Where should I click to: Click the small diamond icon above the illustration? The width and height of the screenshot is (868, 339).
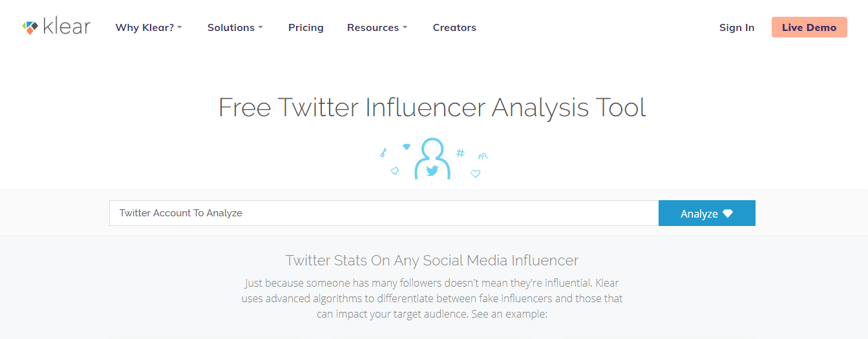pos(407,147)
